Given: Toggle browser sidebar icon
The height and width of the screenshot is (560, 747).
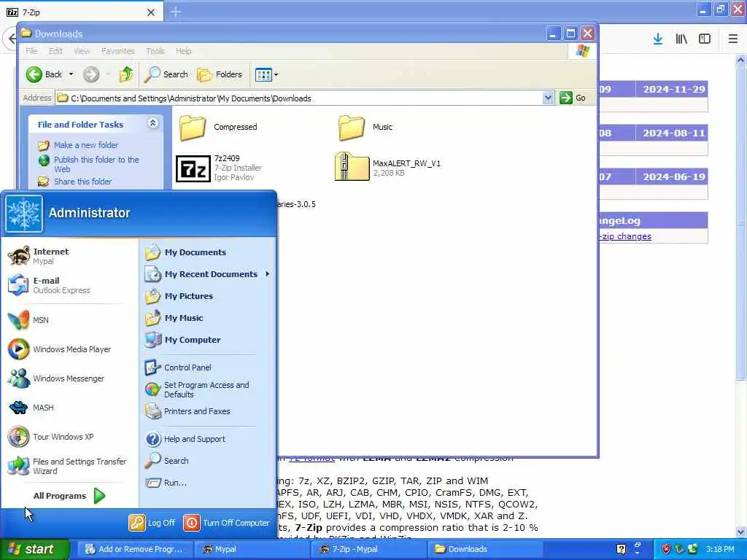Looking at the screenshot, I should pyautogui.click(x=705, y=39).
